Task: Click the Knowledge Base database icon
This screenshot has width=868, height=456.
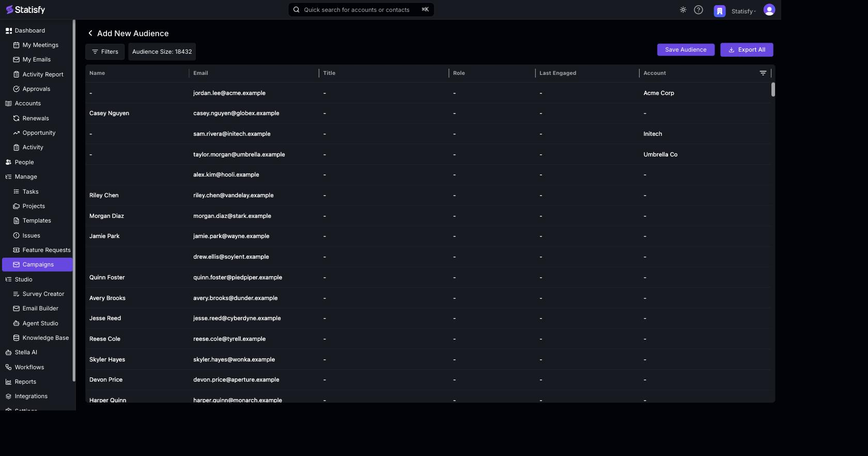Action: (16, 338)
